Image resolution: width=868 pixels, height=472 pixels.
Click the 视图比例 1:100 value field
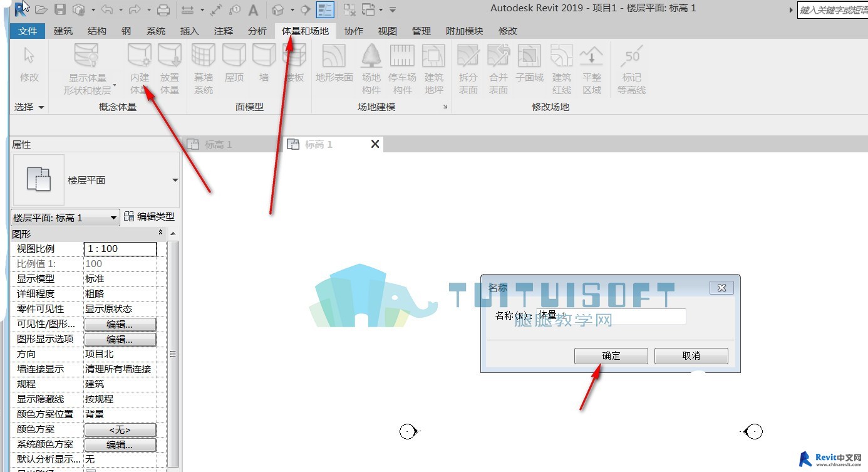click(120, 249)
